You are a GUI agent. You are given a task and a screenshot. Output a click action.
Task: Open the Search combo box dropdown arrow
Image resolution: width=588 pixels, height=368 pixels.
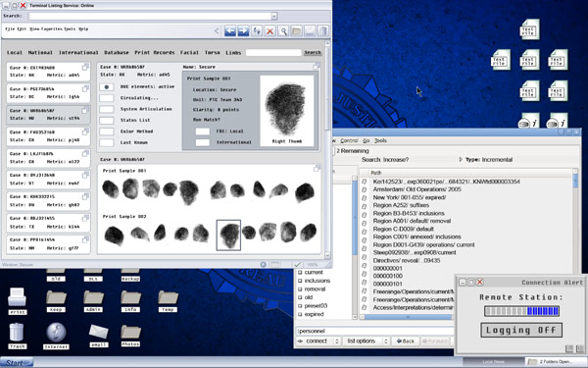(274, 16)
